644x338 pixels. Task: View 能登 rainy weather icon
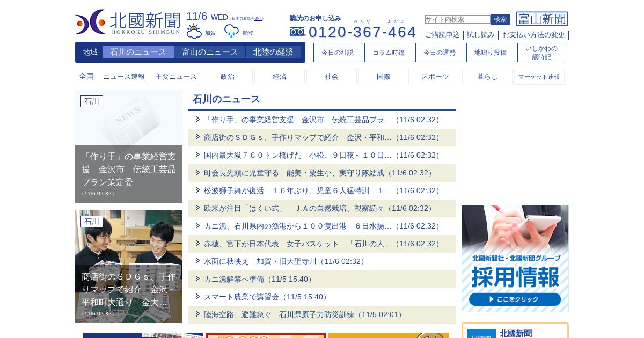tap(231, 32)
